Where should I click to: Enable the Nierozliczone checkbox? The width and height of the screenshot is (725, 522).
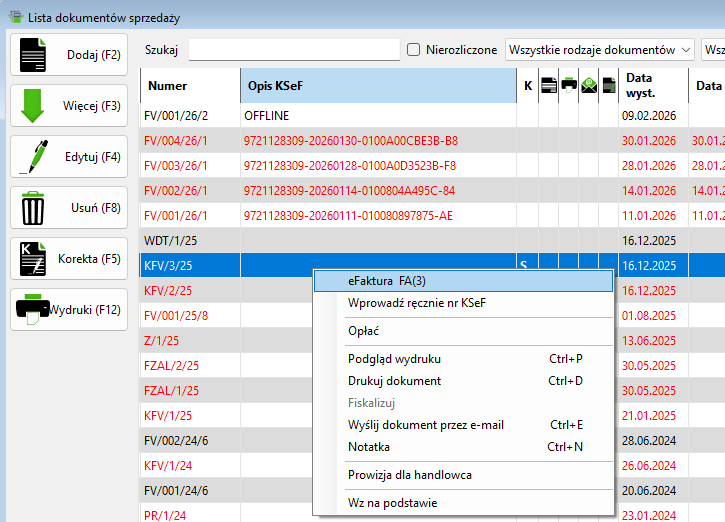coord(414,49)
